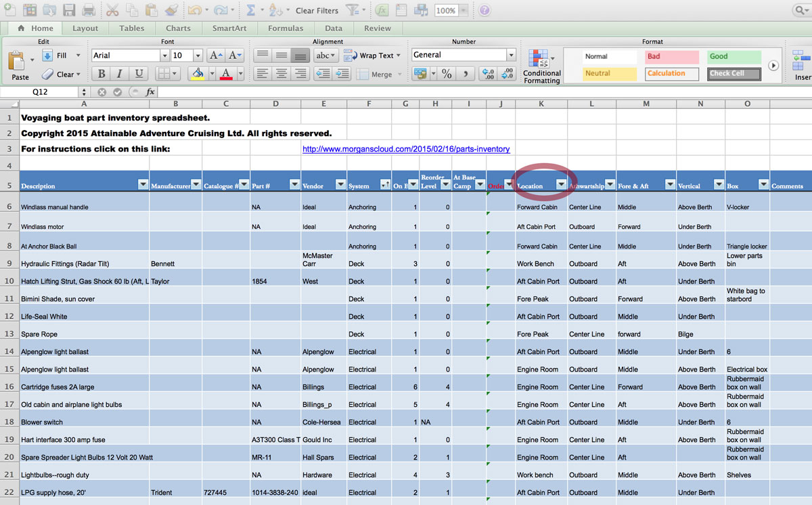Screen dimensions: 812x505
Task: Click the center text alignment icon
Action: [x=281, y=74]
